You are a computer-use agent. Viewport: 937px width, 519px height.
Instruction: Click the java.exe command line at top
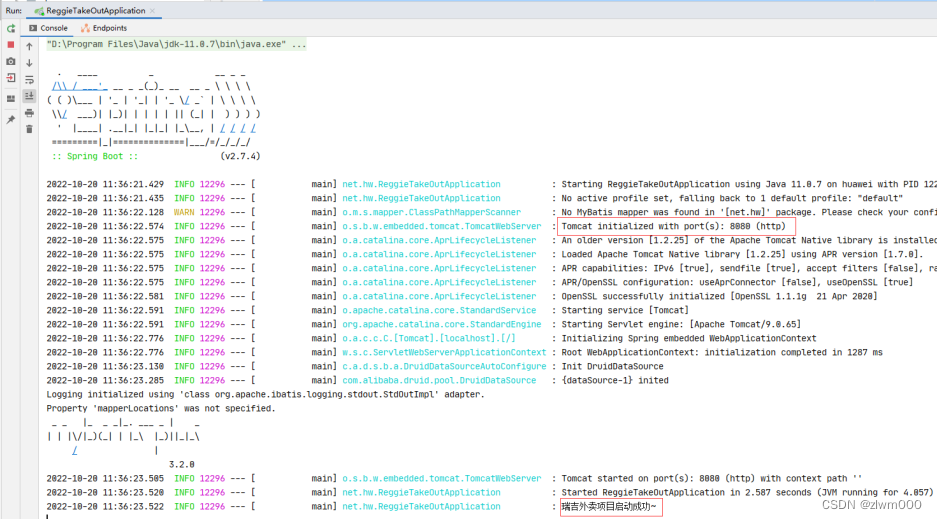click(x=176, y=44)
